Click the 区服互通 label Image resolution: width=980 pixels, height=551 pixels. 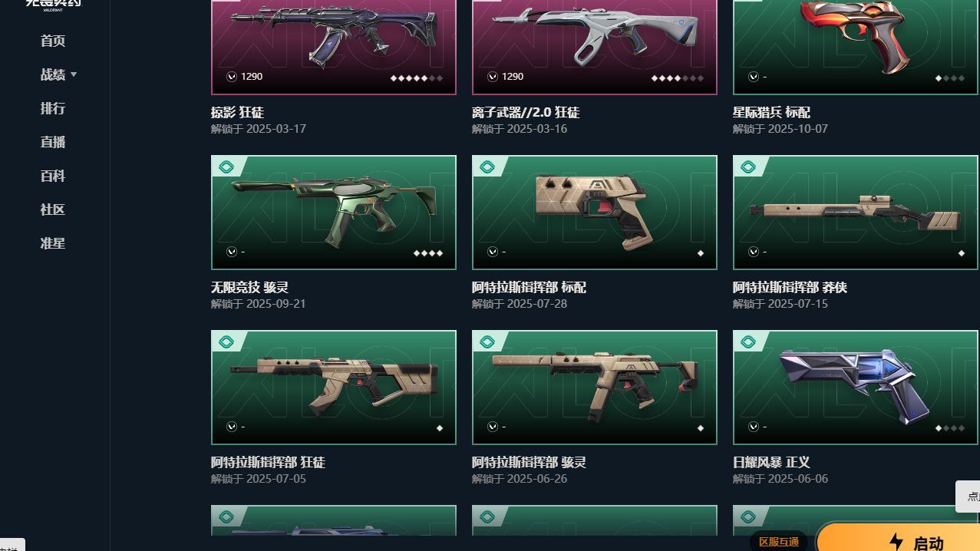(779, 542)
